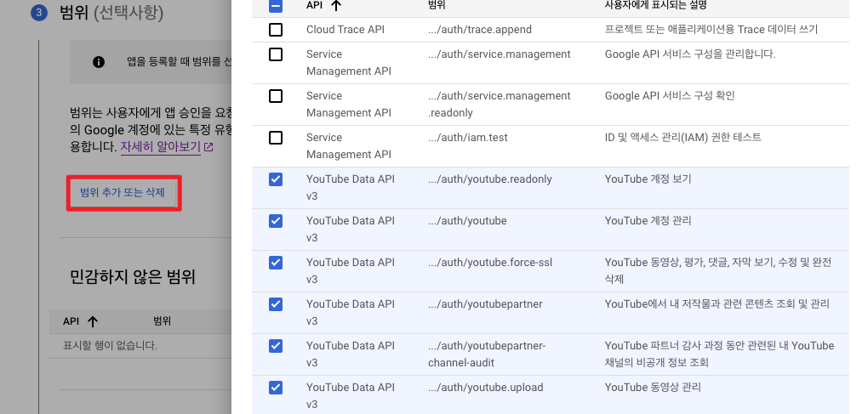This screenshot has height=414, width=868.
Task: Check the Cloud Trace API trace.append row
Action: point(276,30)
